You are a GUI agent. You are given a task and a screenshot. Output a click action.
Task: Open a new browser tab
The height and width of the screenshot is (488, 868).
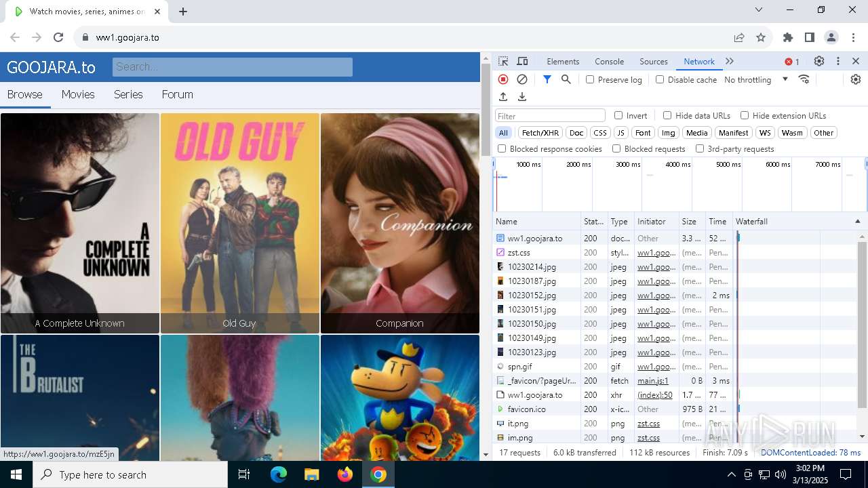pyautogui.click(x=183, y=11)
